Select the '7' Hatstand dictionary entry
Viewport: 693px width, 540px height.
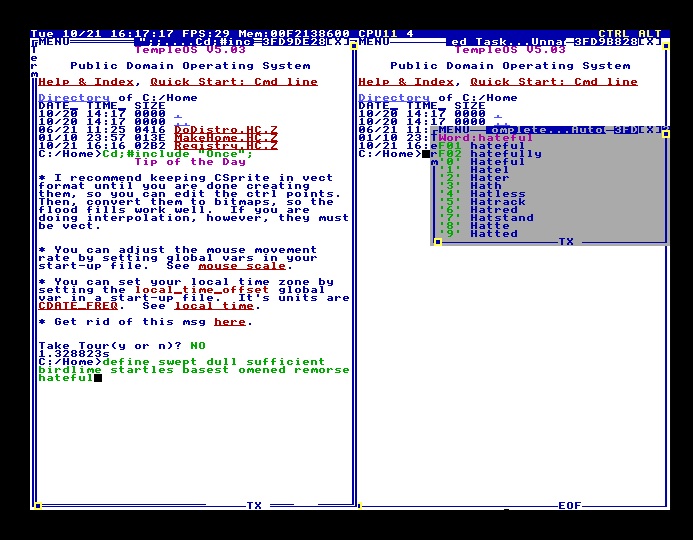[486, 217]
